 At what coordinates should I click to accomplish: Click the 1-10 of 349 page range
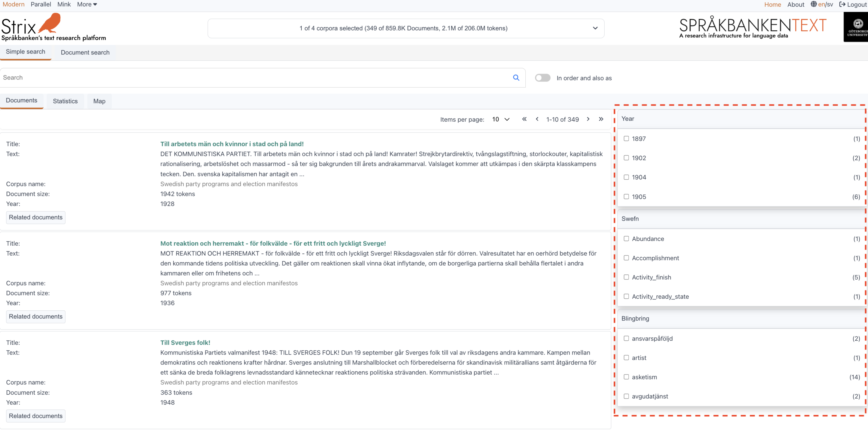[562, 119]
